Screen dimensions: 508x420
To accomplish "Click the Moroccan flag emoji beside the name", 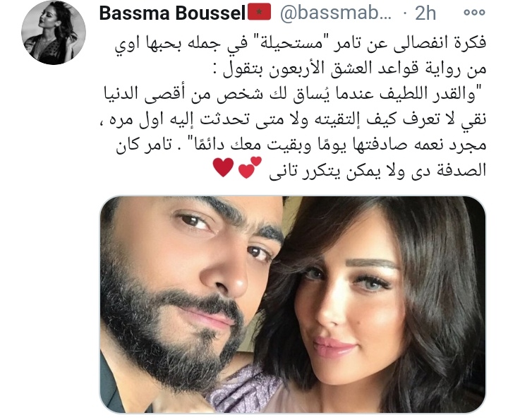I will (x=259, y=12).
